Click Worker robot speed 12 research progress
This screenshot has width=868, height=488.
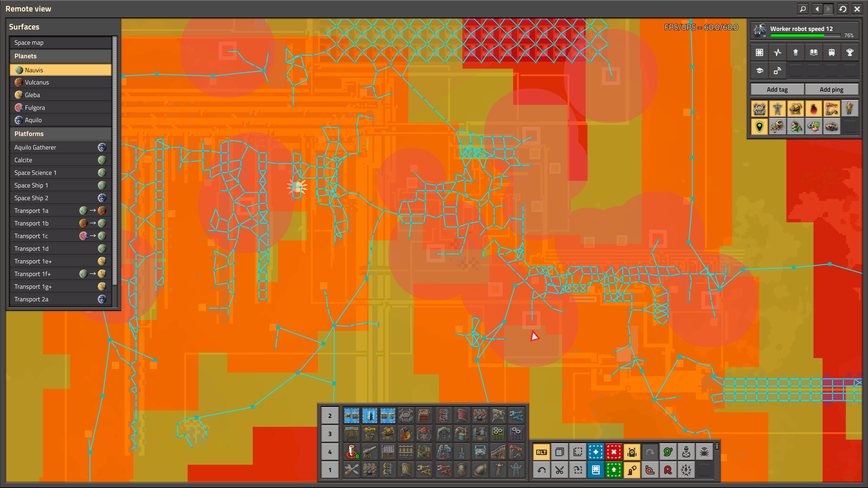(x=805, y=30)
